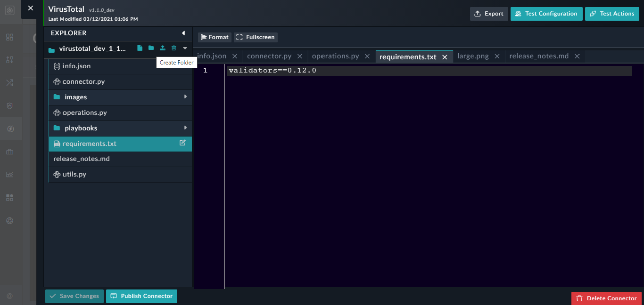Click the Create Folder icon in Explorer
644x305 pixels.
[x=151, y=48]
